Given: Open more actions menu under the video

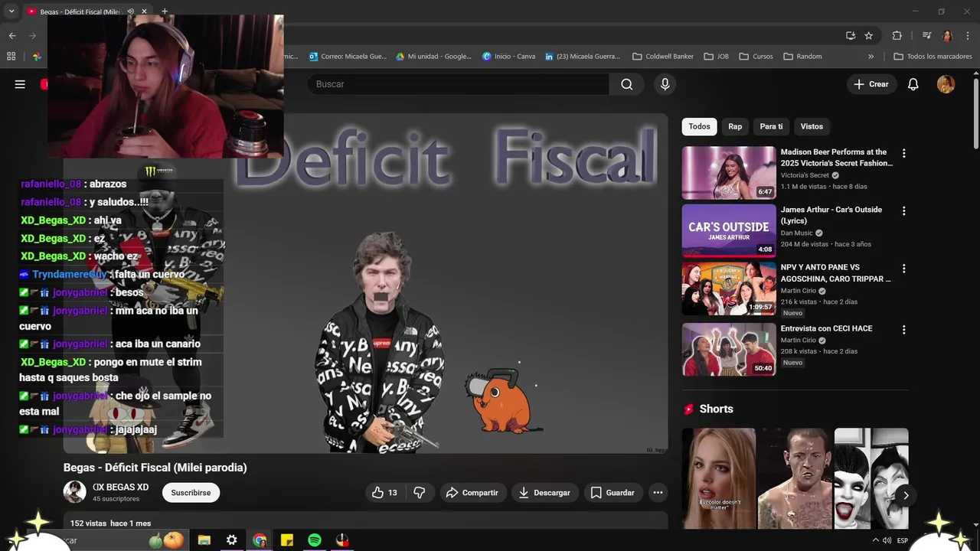Looking at the screenshot, I should tap(658, 493).
